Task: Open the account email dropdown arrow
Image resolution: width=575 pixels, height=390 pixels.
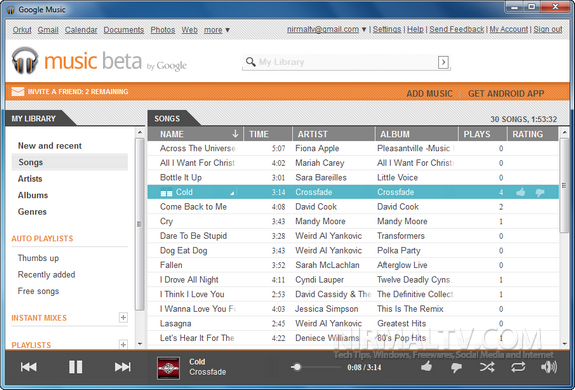Action: (364, 29)
